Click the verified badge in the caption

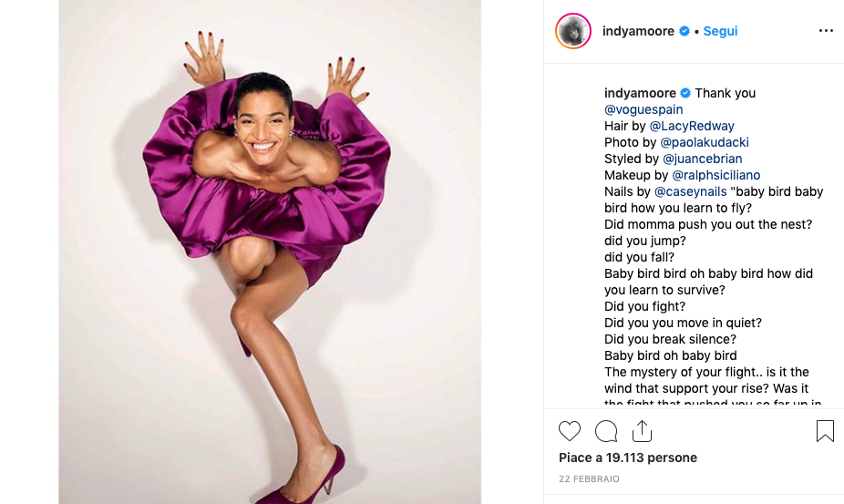(x=685, y=93)
